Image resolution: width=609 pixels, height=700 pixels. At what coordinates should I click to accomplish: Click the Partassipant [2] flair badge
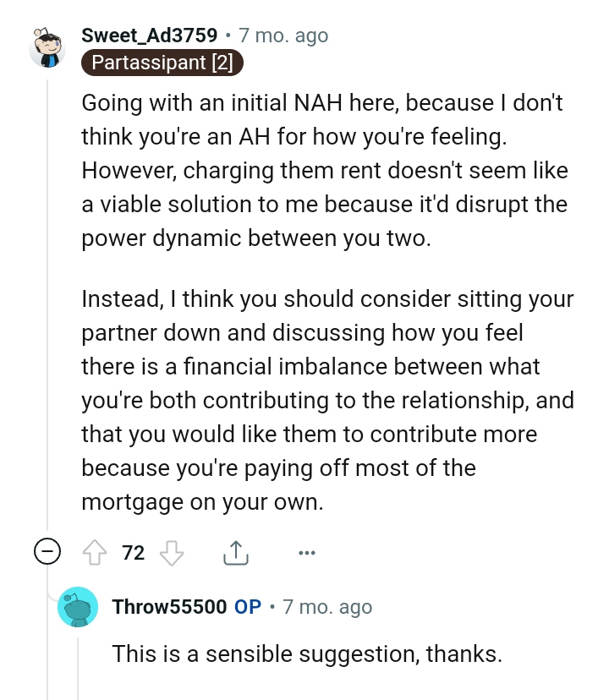162,63
